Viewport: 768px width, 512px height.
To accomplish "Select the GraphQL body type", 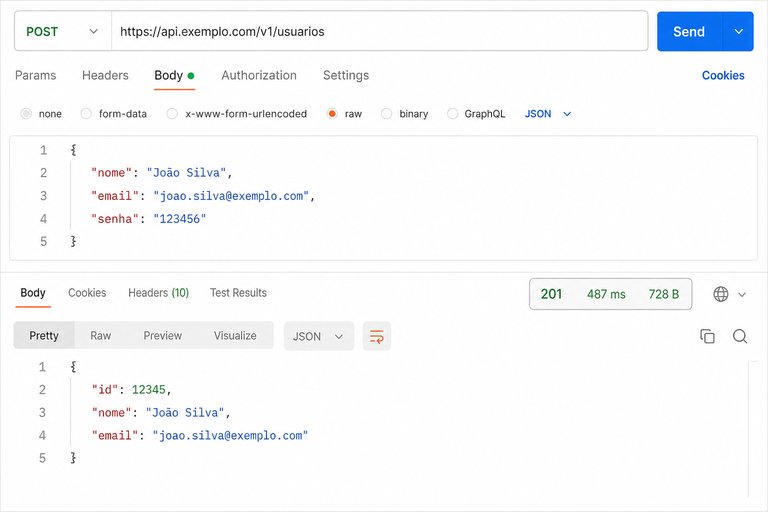I will coord(453,114).
